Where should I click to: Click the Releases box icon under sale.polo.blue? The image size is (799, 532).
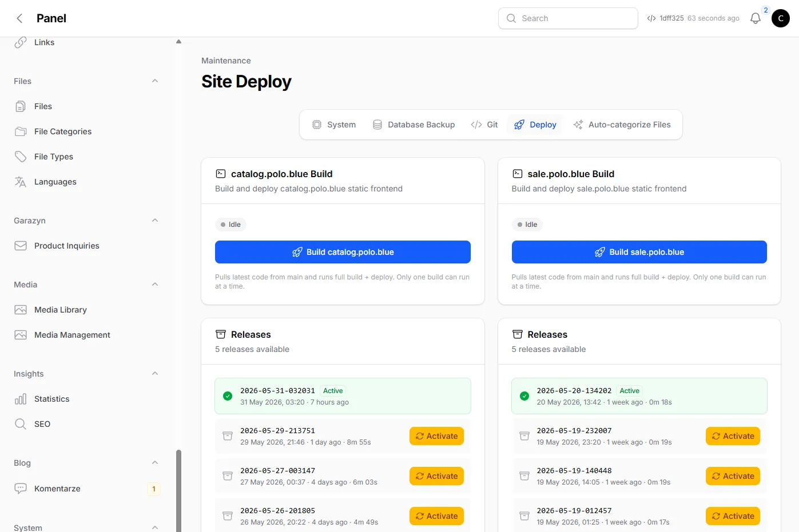[517, 334]
